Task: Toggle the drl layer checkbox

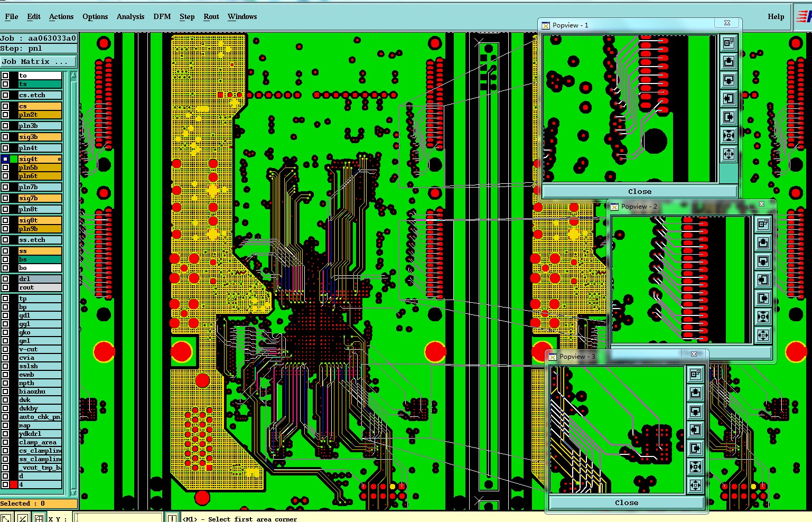Action: pyautogui.click(x=5, y=279)
